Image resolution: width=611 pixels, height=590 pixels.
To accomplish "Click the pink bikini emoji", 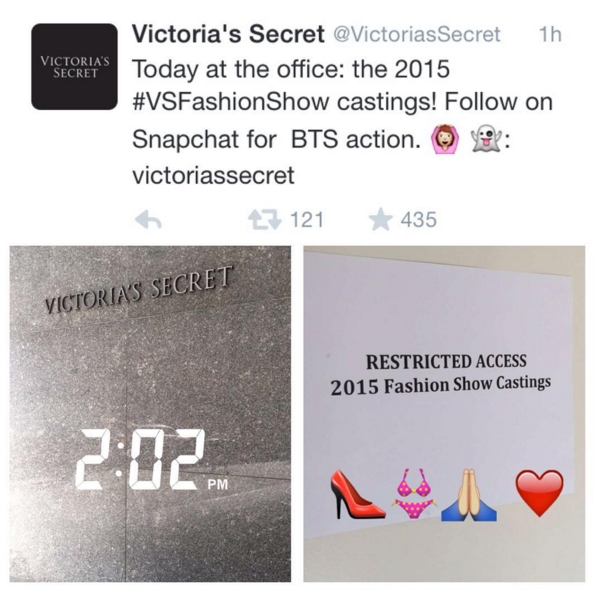I will click(415, 494).
